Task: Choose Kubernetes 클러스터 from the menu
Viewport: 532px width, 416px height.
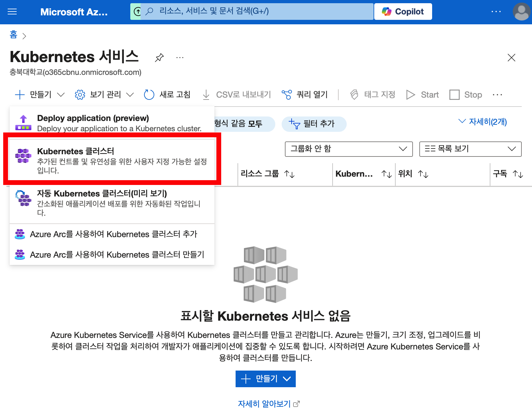Action: [112, 160]
